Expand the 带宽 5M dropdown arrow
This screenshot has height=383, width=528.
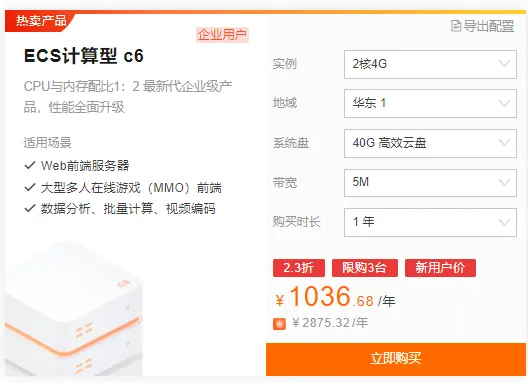click(504, 183)
